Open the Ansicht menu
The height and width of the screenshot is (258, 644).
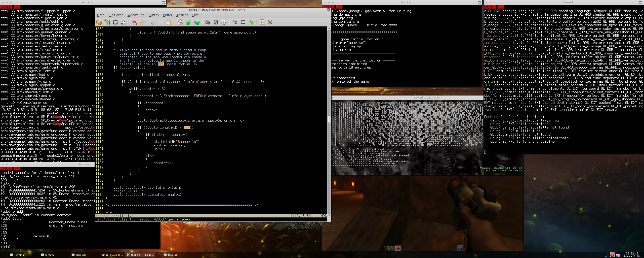coord(182,15)
